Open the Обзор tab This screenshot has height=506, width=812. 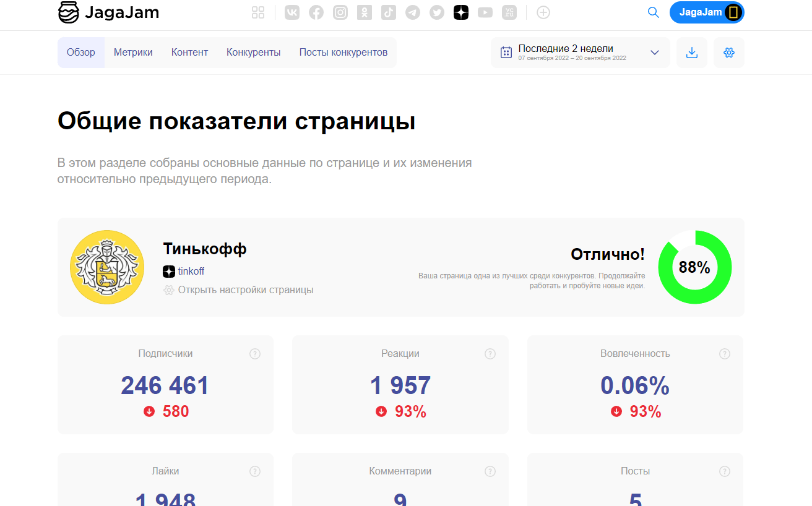click(81, 53)
